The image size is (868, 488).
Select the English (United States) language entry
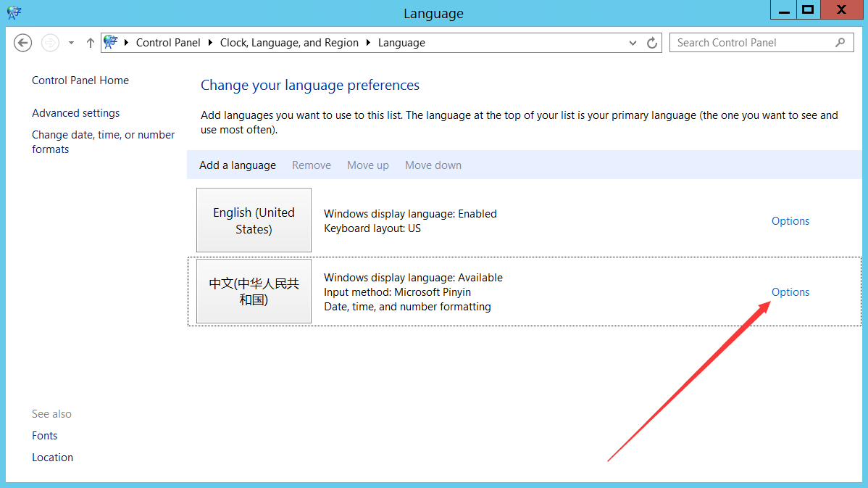click(x=253, y=220)
